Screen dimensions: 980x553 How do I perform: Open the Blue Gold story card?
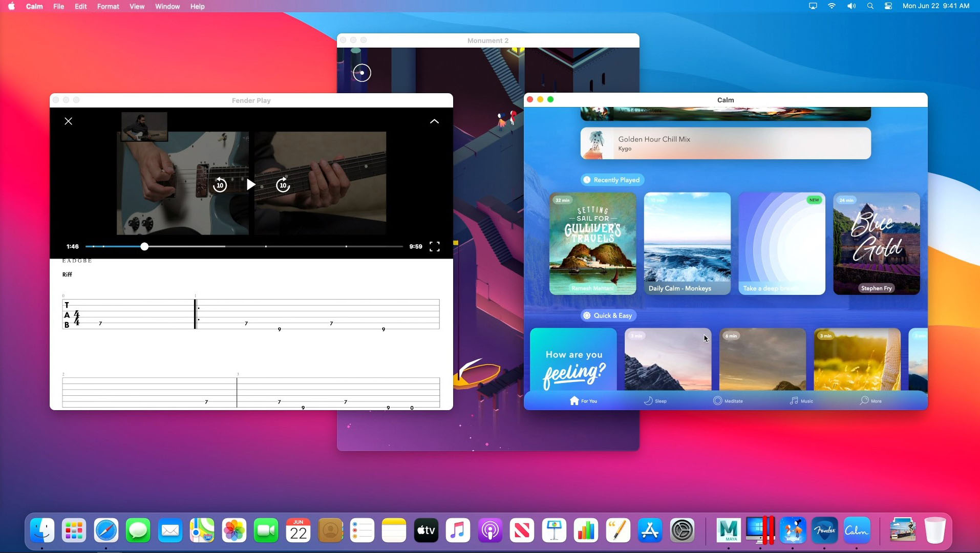pos(876,244)
